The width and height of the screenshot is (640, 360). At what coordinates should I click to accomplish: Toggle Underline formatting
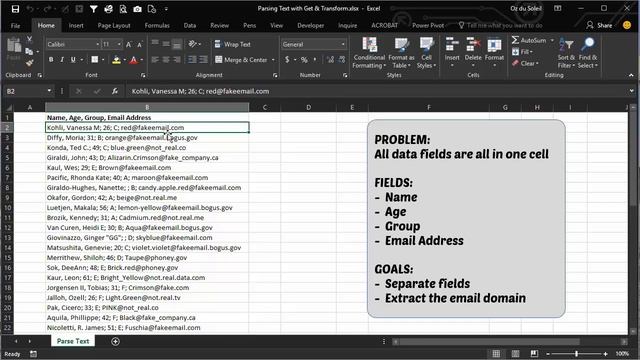point(73,60)
